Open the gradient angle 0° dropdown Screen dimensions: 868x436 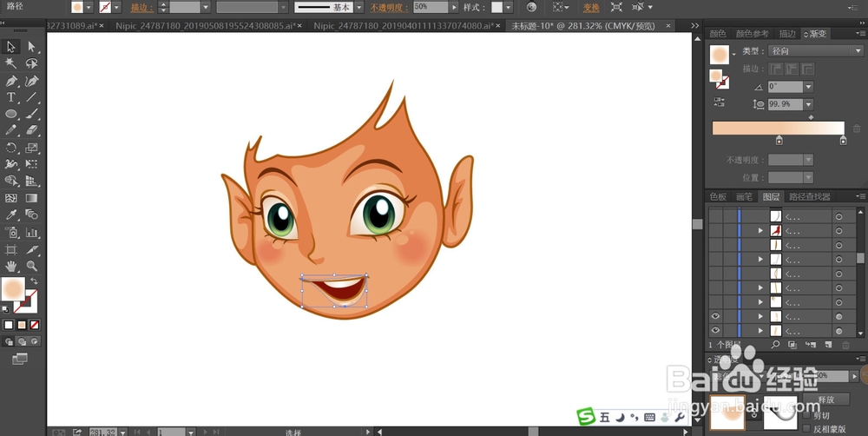(808, 87)
